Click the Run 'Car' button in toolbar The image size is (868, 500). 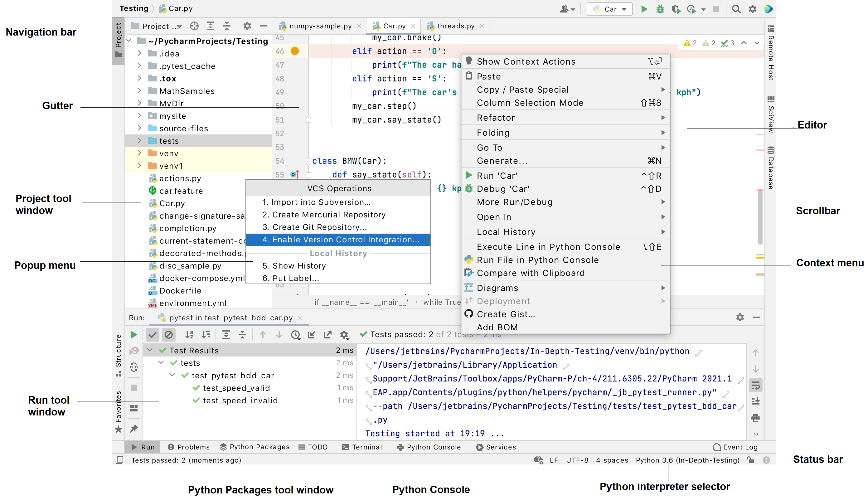coord(643,9)
